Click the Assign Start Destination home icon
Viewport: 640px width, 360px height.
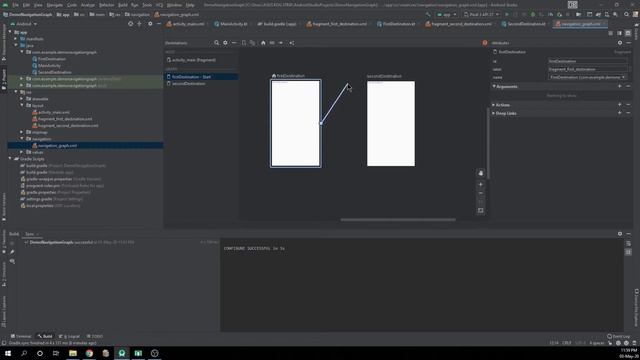pos(263,43)
